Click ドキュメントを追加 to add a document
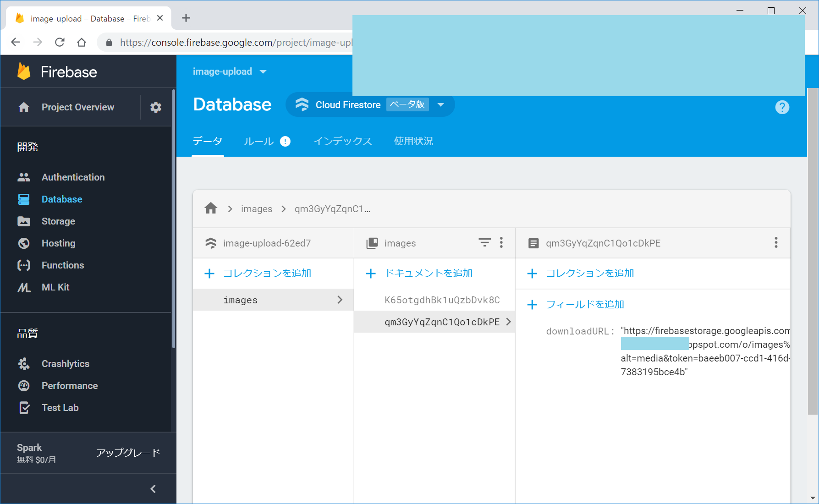 point(428,274)
